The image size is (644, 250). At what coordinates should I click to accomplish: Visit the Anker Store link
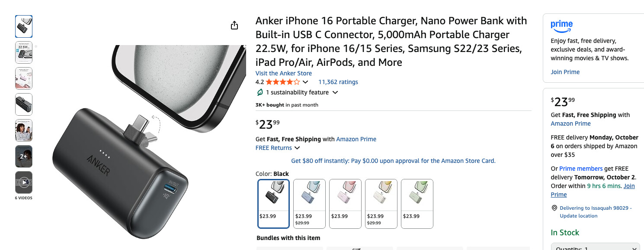click(283, 73)
